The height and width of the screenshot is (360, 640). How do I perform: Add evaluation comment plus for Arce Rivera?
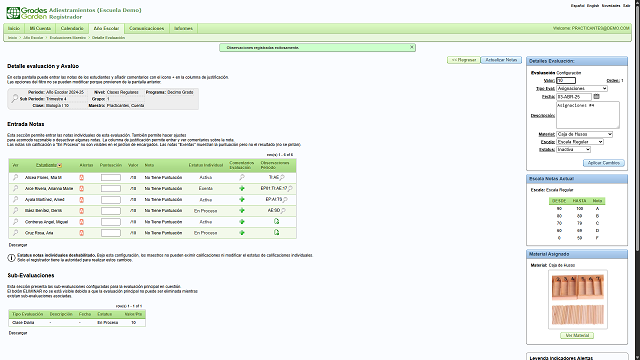pyautogui.click(x=242, y=188)
